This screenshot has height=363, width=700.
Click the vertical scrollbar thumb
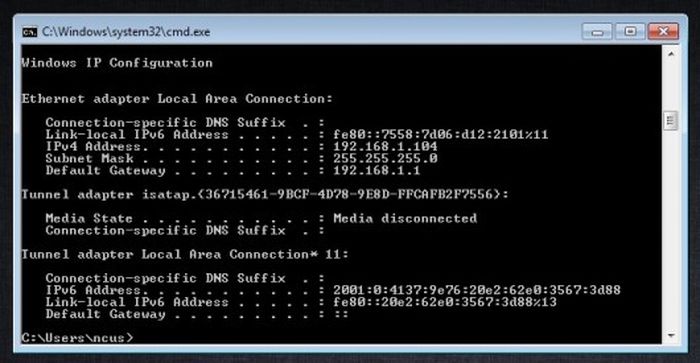671,121
